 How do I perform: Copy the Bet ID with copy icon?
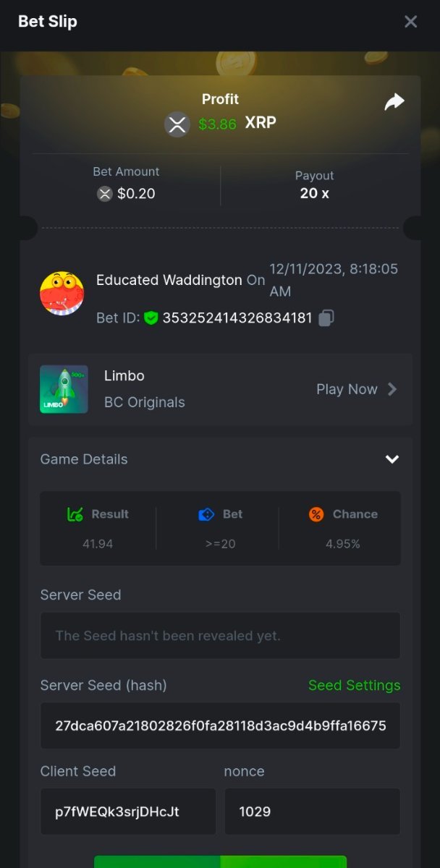326,318
